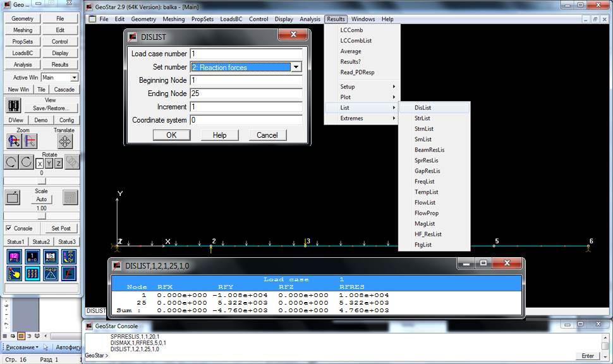The width and height of the screenshot is (613, 364).
Task: Switch to the Status2 tab
Action: point(41,241)
